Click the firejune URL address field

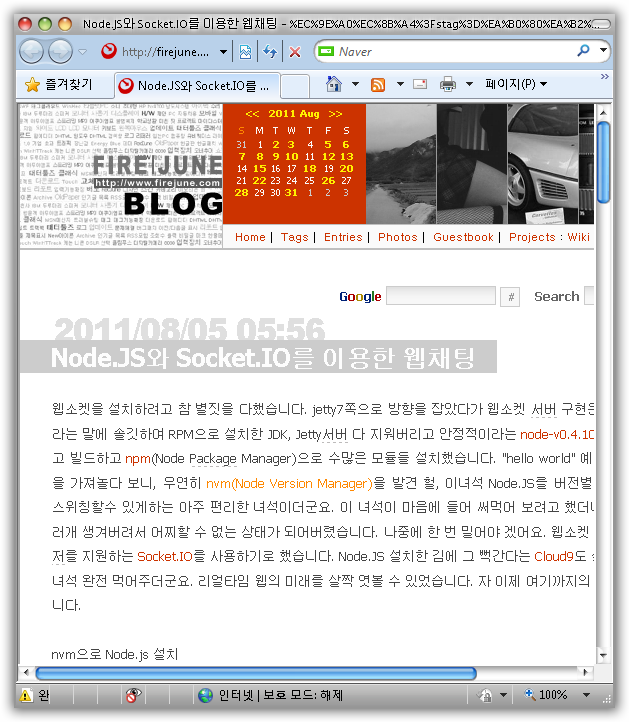click(165, 52)
